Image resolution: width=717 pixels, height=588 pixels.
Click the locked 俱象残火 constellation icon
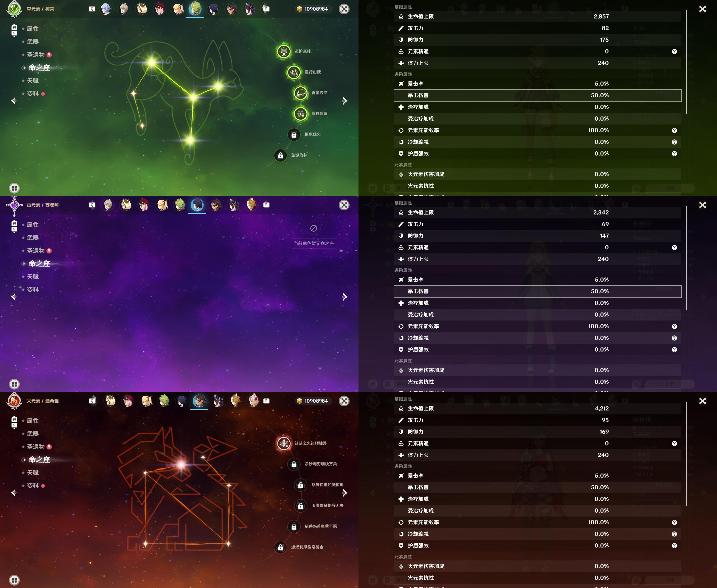(x=294, y=134)
